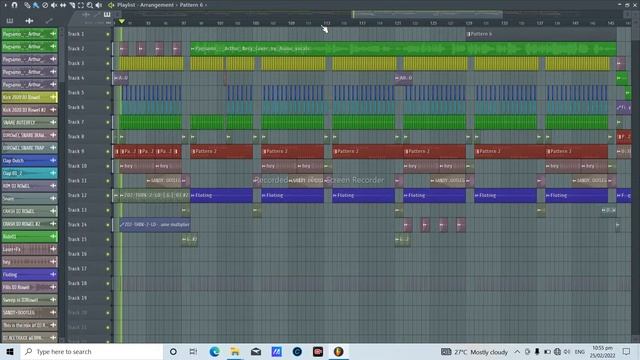The height and width of the screenshot is (360, 640).
Task: Select the Playback speaker tool
Action: 99,5
